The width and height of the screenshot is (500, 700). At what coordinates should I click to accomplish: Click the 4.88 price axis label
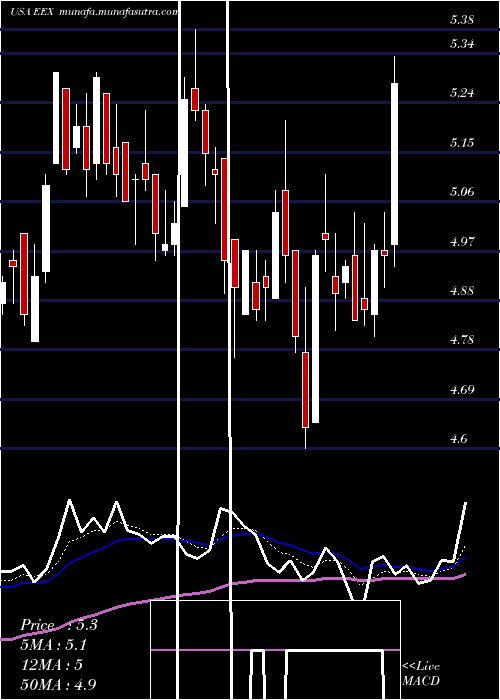462,291
